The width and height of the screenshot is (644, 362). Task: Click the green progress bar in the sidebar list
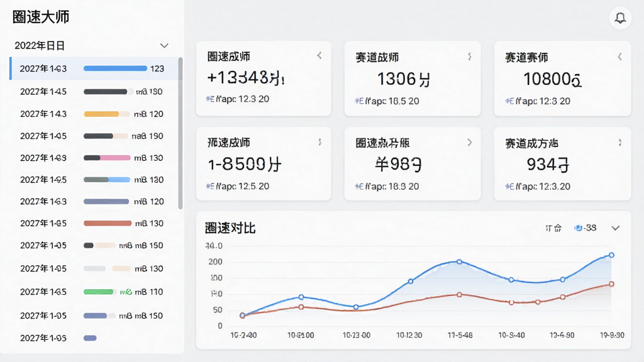coord(99,292)
